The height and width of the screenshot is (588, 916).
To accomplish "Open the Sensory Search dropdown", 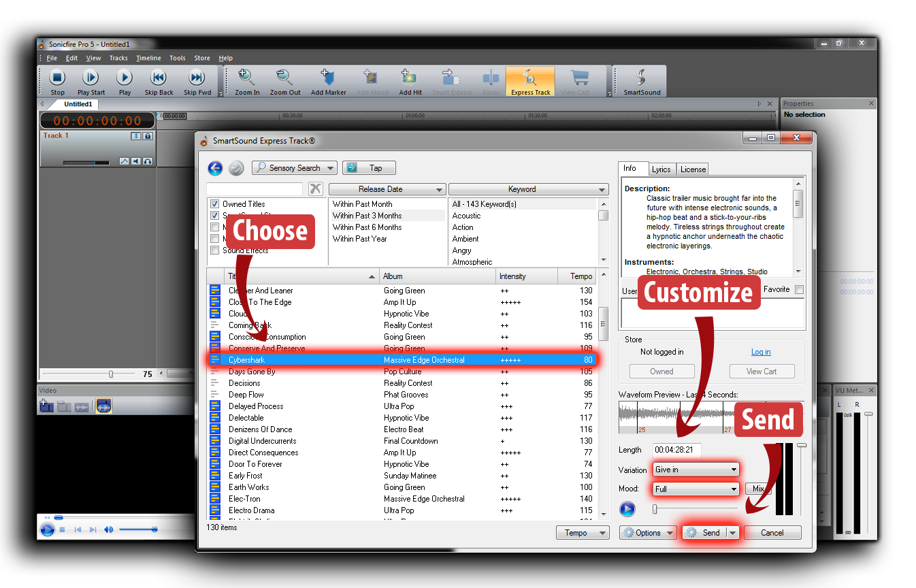I will (294, 168).
